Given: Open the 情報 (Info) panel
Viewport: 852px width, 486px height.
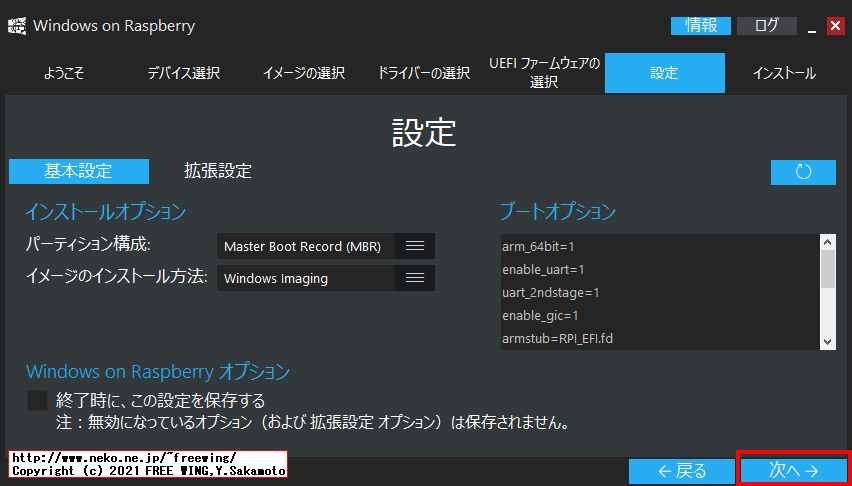Looking at the screenshot, I should tap(700, 26).
